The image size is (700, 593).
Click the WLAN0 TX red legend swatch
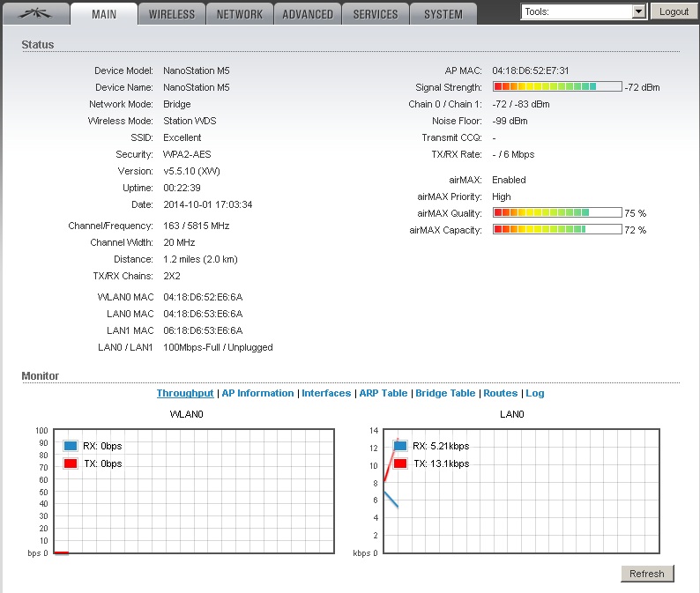(71, 463)
